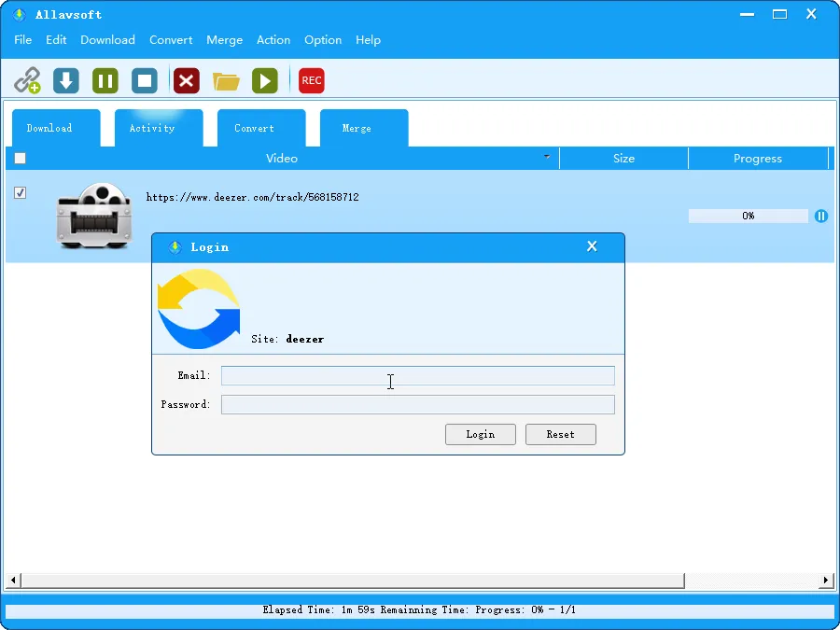Image resolution: width=840 pixels, height=630 pixels.
Task: Click the Progress column header
Action: click(x=758, y=159)
